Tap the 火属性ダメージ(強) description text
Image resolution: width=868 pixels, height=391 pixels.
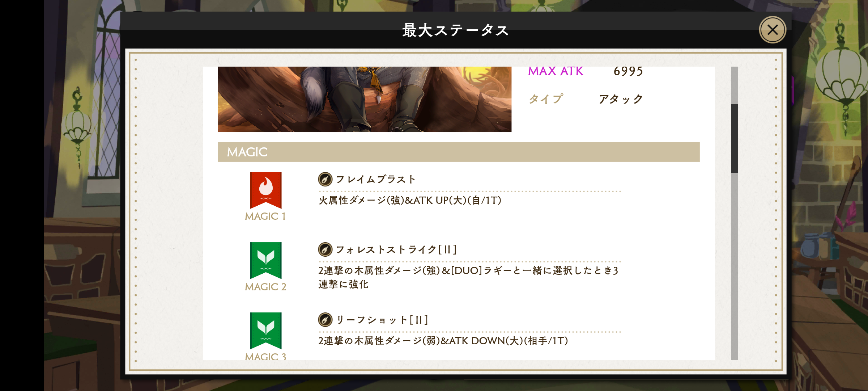[410, 200]
